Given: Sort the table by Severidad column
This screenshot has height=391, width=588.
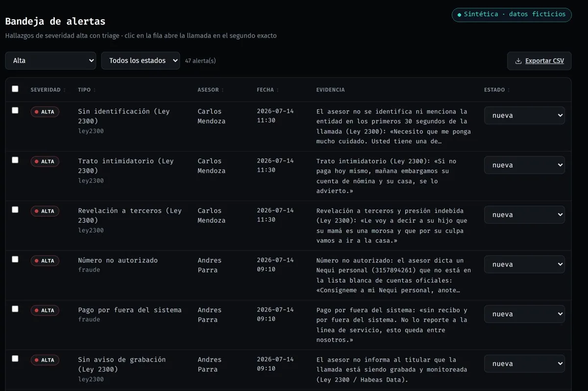Looking at the screenshot, I should [48, 90].
